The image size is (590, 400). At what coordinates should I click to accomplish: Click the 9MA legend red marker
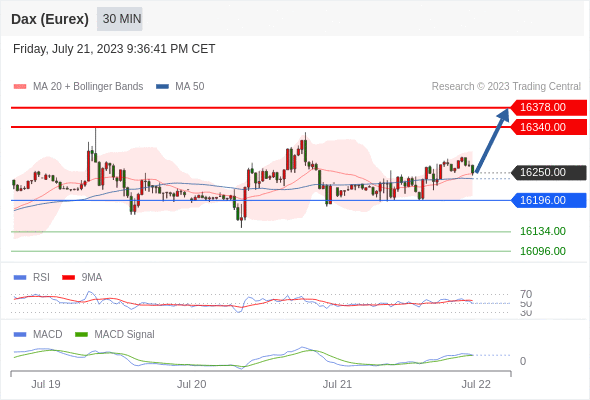(68, 278)
